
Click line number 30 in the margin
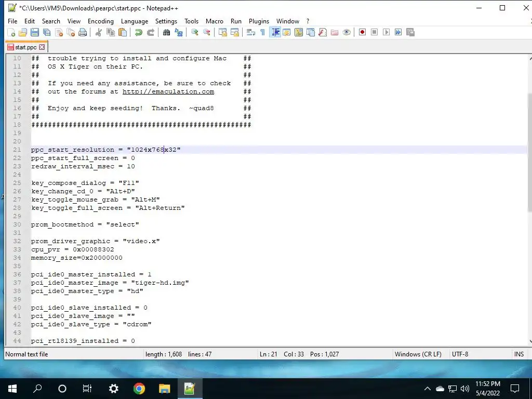click(x=17, y=224)
